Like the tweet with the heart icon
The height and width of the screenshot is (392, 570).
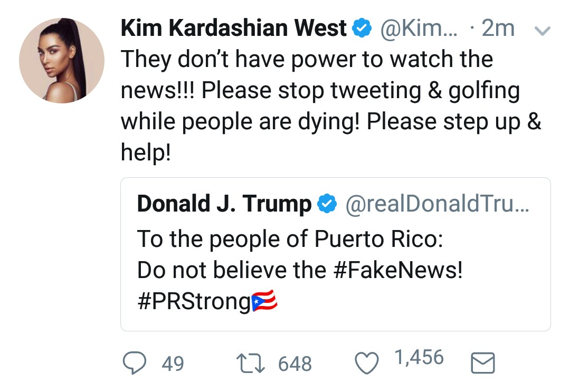367,363
